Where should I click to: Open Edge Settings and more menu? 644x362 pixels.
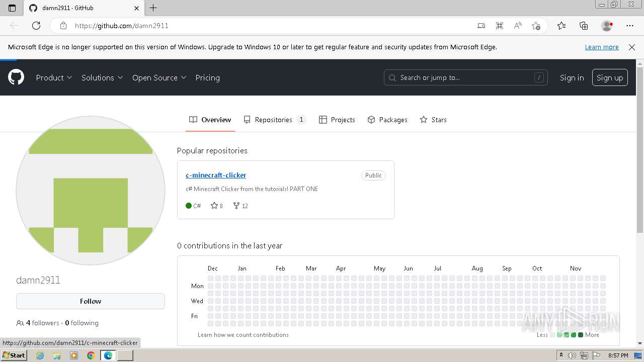tap(630, 26)
